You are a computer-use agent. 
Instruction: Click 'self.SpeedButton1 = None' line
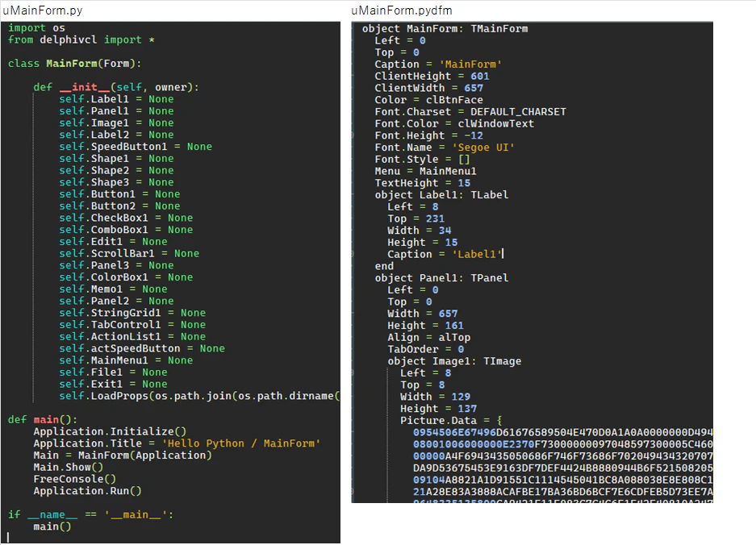136,147
